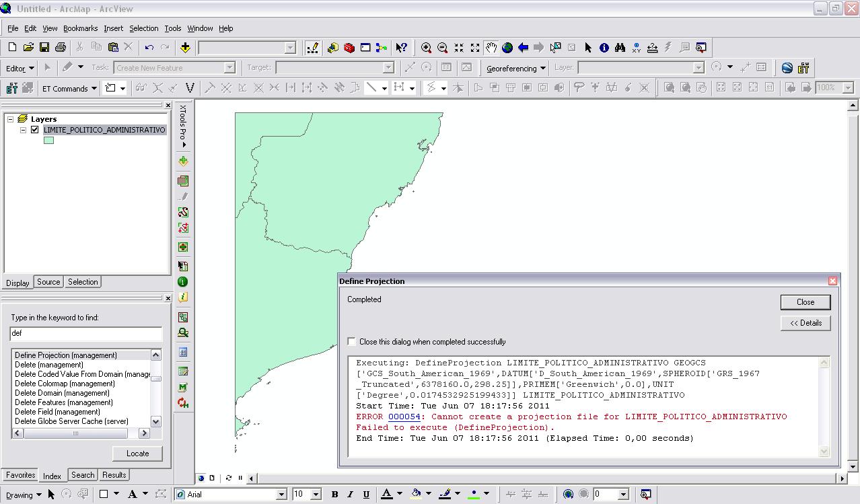This screenshot has height=504, width=860.
Task: Click the Full Extent globe icon
Action: (x=507, y=47)
